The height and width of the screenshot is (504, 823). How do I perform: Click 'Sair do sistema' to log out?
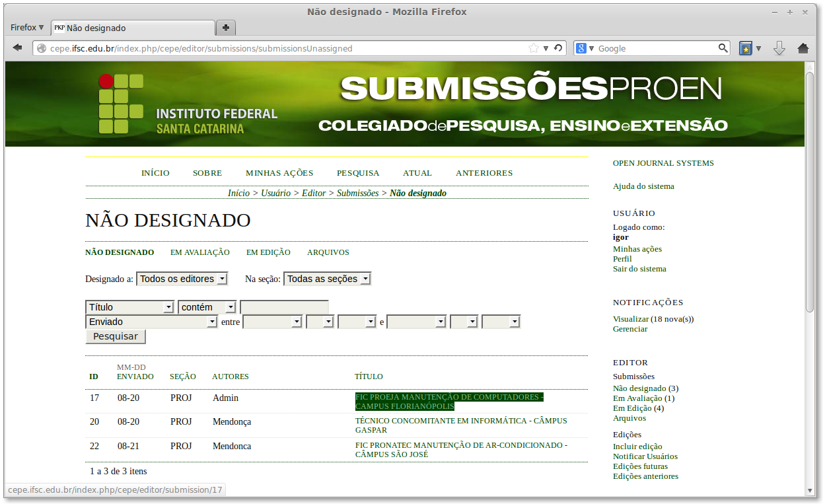[x=639, y=269]
